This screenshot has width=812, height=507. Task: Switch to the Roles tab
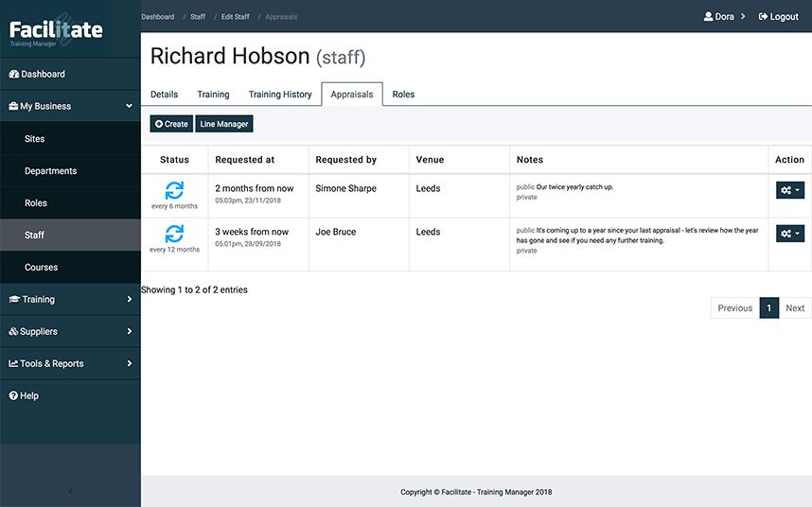(403, 95)
